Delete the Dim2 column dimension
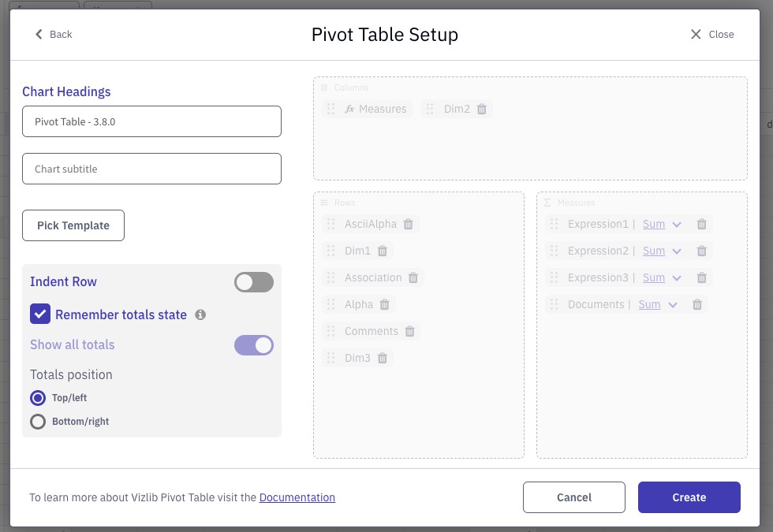The width and height of the screenshot is (773, 532). pyautogui.click(x=482, y=109)
